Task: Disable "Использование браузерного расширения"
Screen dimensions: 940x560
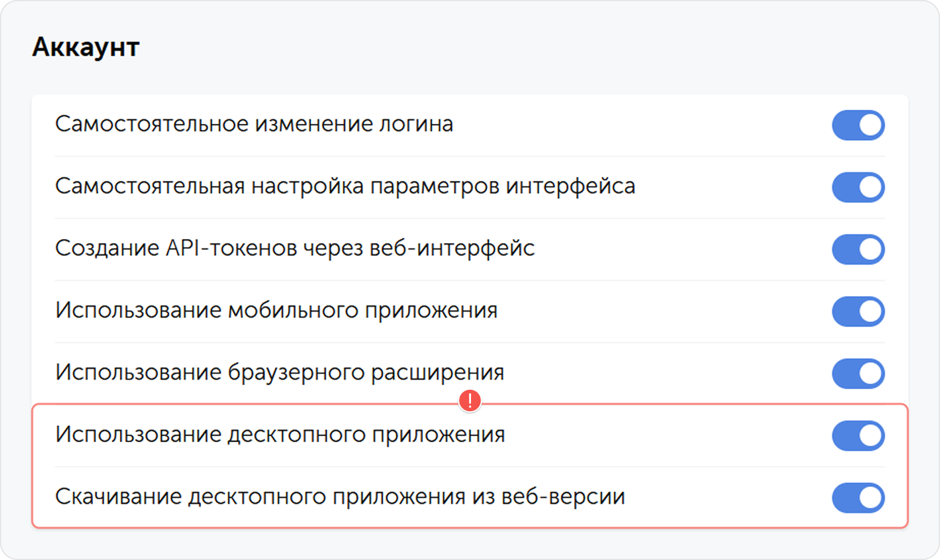Action: pos(858,373)
